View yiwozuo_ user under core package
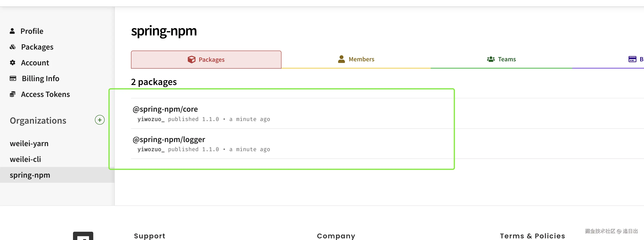Viewport: 644px width, 240px height. tap(151, 119)
